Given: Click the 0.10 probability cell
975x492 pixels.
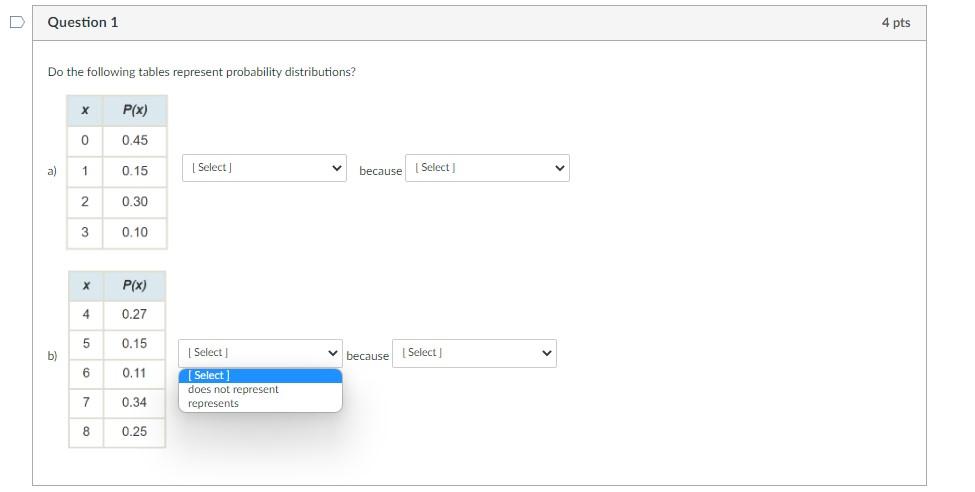Looking at the screenshot, I should (x=135, y=232).
